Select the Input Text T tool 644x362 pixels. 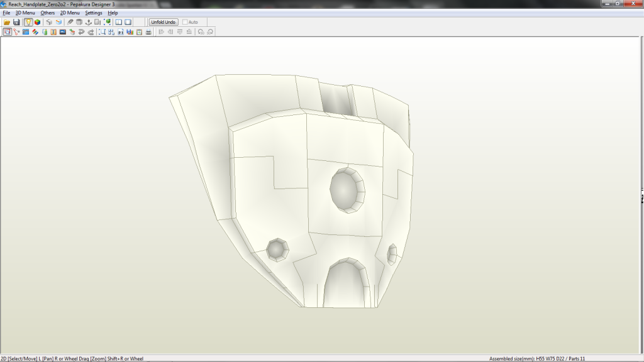[x=53, y=32]
